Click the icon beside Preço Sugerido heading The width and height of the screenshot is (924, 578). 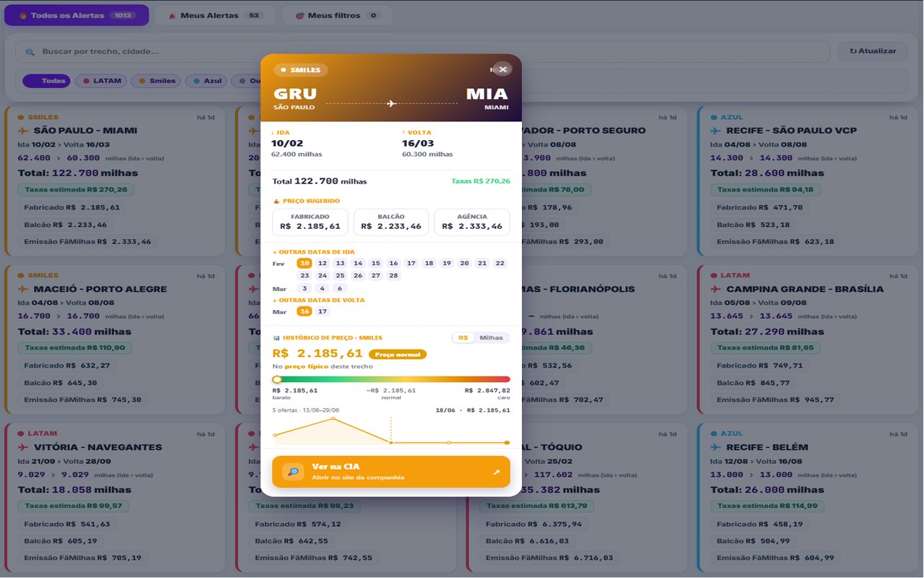pos(276,201)
